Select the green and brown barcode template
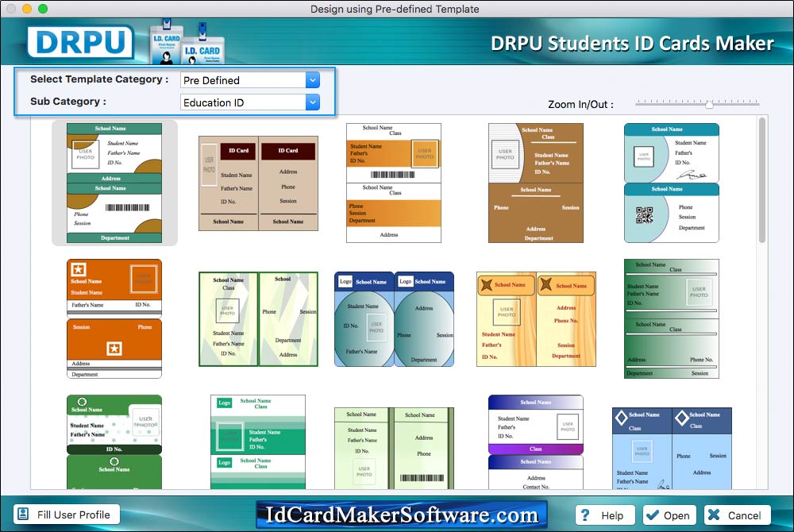The image size is (794, 532). [114, 183]
